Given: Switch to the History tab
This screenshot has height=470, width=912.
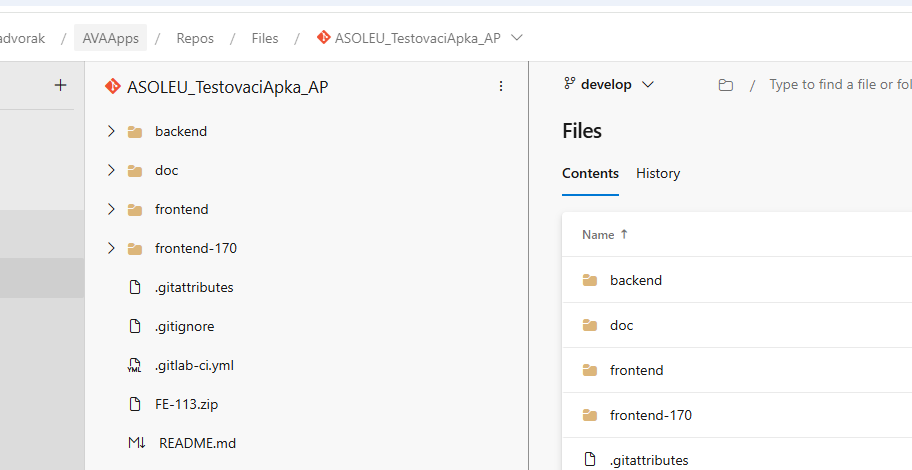Looking at the screenshot, I should pos(658,173).
